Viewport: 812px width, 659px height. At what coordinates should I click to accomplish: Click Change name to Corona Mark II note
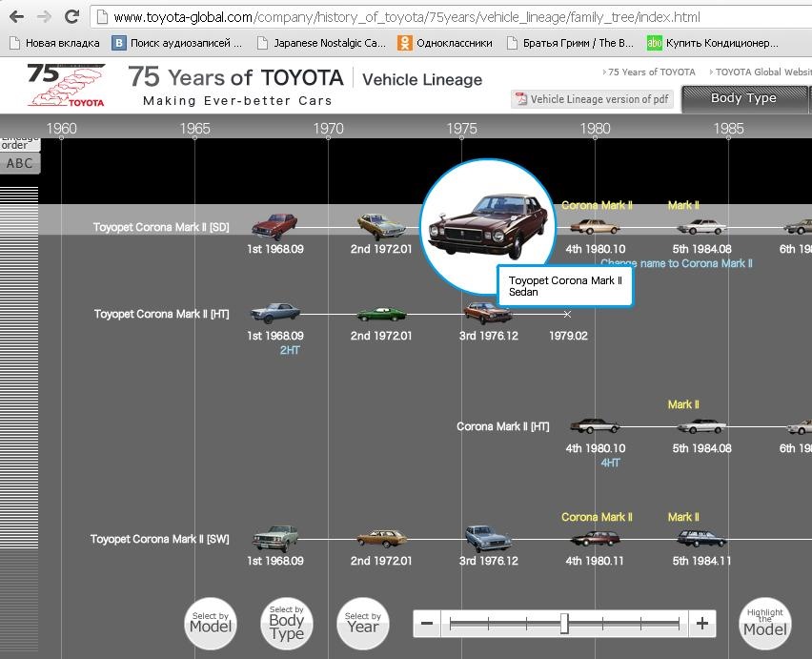(677, 263)
